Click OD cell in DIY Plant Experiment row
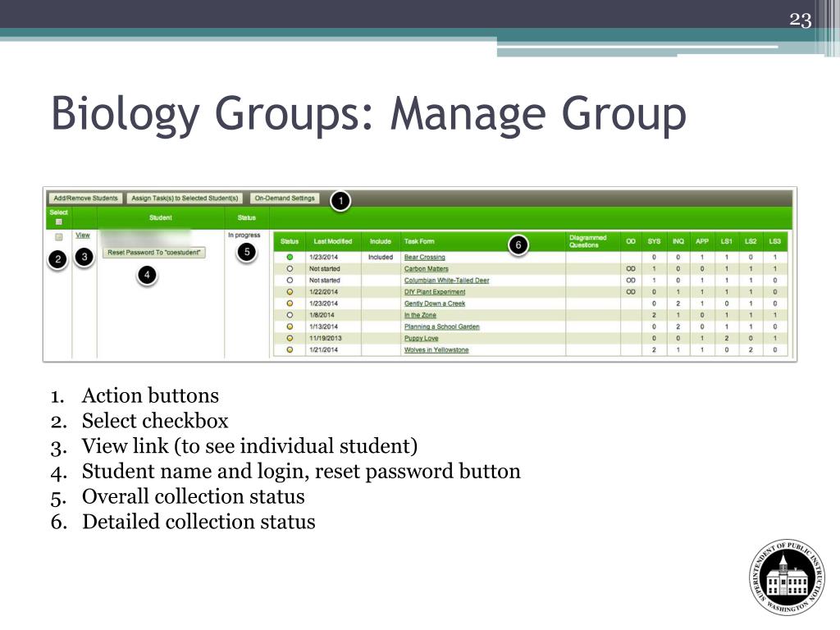840x630 pixels. (x=631, y=292)
